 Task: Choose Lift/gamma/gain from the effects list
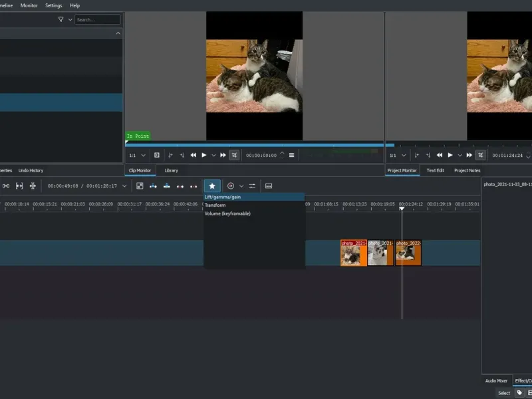click(x=254, y=197)
